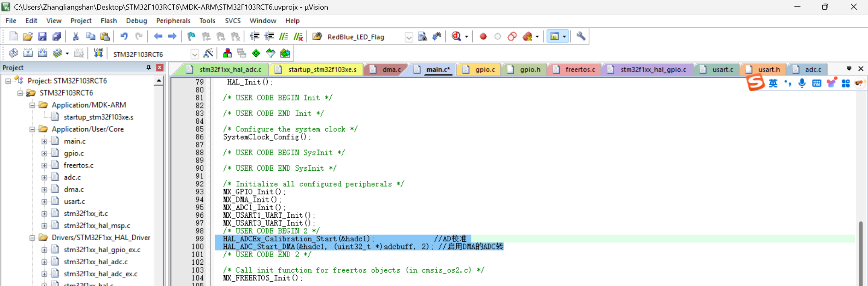
Task: Comment out the selected lines
Action: point(283,37)
